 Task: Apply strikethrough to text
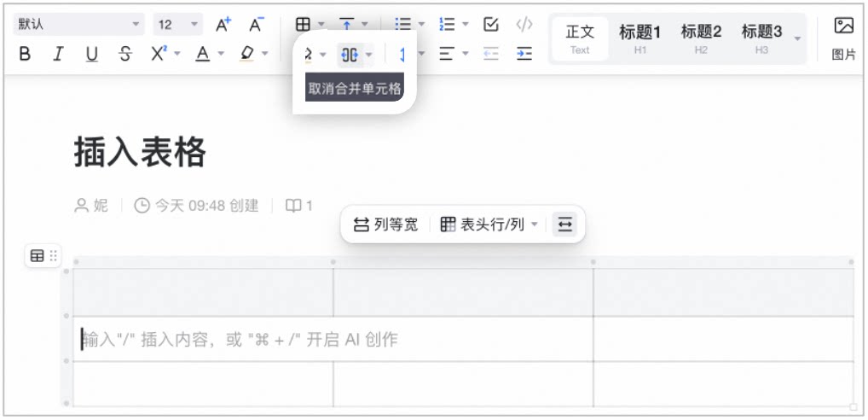(x=125, y=54)
